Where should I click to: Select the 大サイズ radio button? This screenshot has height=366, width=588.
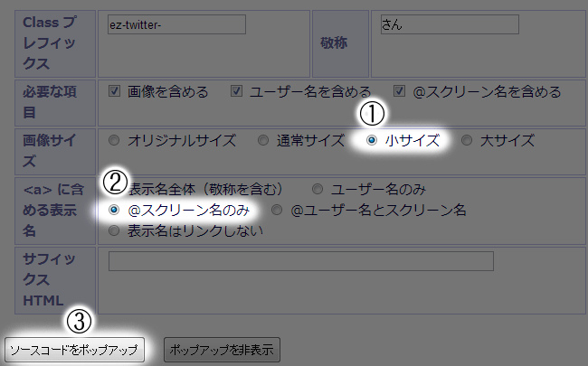[x=467, y=140]
